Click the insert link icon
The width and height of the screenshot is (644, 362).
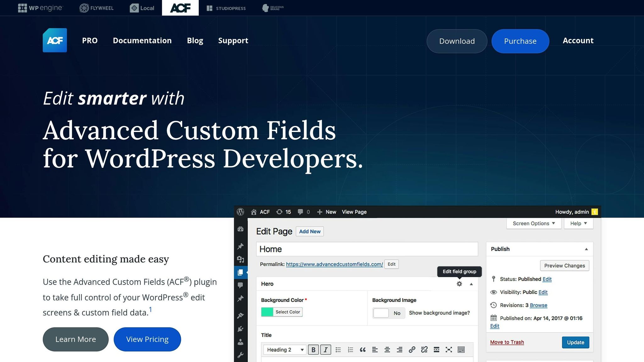pyautogui.click(x=412, y=350)
